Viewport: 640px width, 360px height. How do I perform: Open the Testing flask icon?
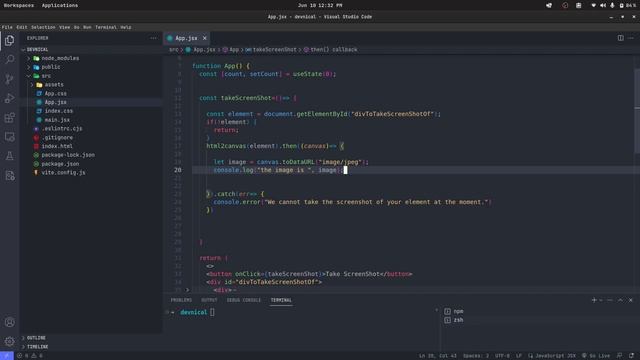pos(9,156)
